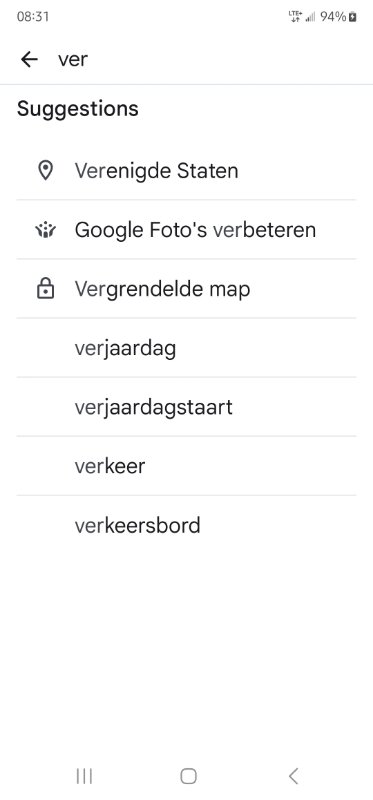Tap the Android back navigation chevron
The image size is (373, 800).
click(x=293, y=776)
